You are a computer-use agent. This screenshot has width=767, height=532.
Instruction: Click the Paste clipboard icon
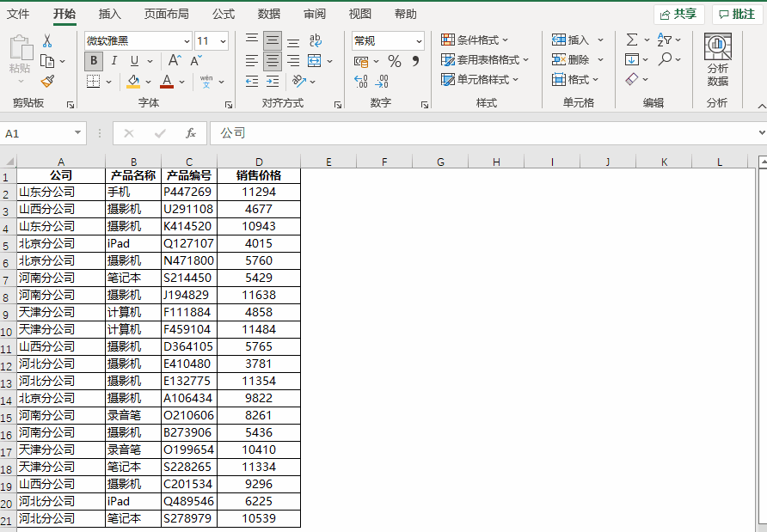click(x=21, y=47)
